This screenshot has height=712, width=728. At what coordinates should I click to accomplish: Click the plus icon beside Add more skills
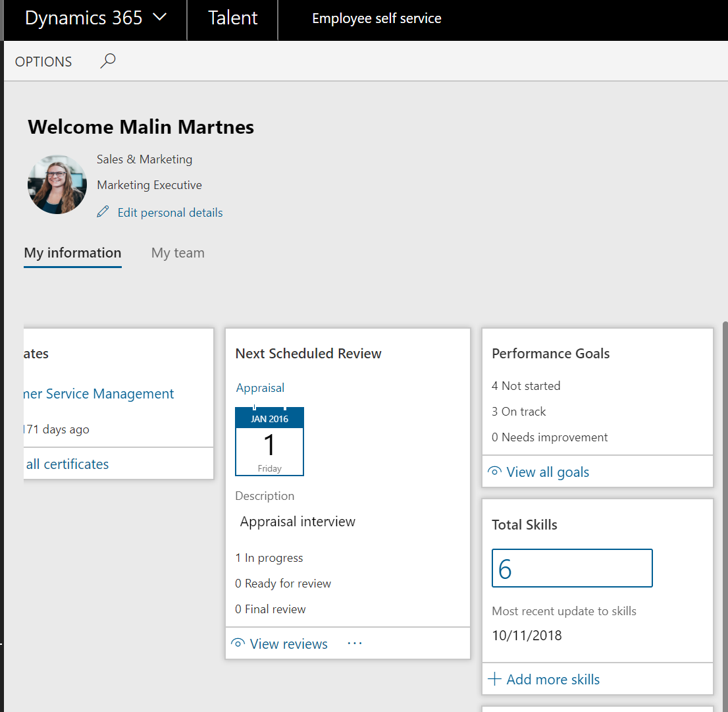494,679
